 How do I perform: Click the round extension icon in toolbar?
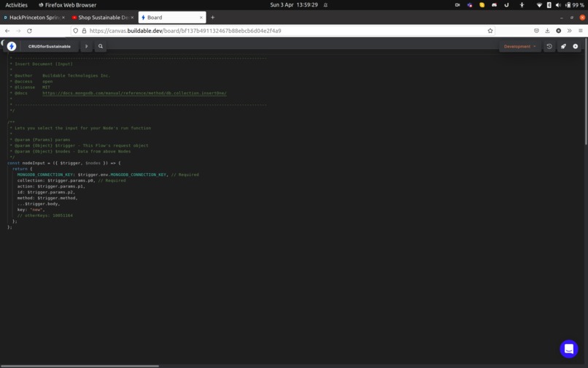[558, 31]
